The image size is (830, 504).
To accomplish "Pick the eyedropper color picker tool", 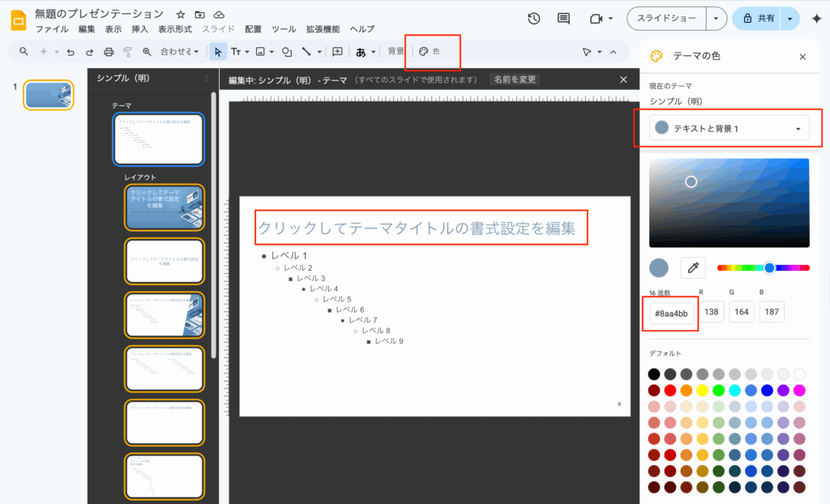I will click(693, 267).
